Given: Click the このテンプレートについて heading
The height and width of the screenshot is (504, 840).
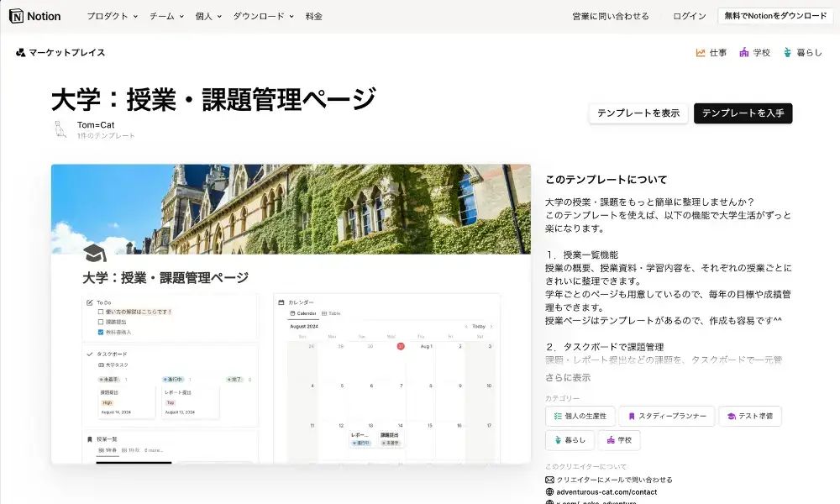Looking at the screenshot, I should click(x=606, y=180).
